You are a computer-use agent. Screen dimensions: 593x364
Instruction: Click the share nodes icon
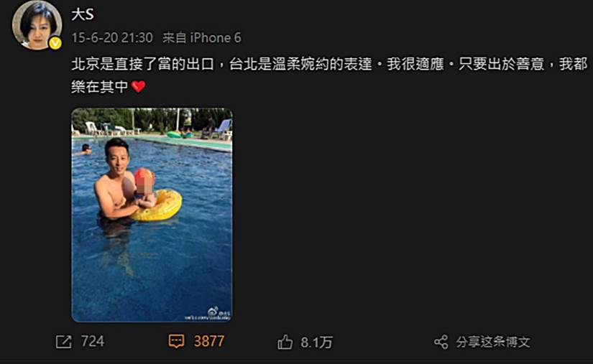(441, 342)
